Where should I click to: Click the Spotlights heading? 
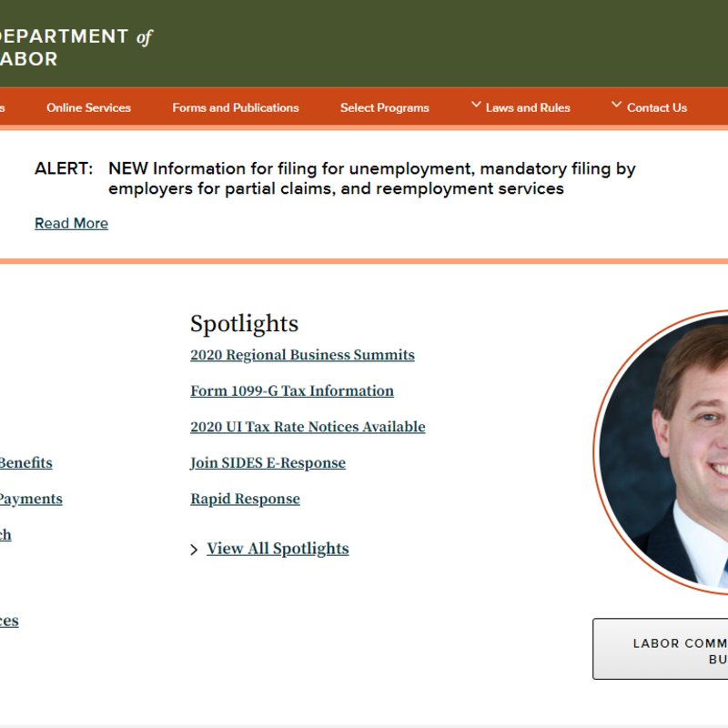[x=244, y=324]
